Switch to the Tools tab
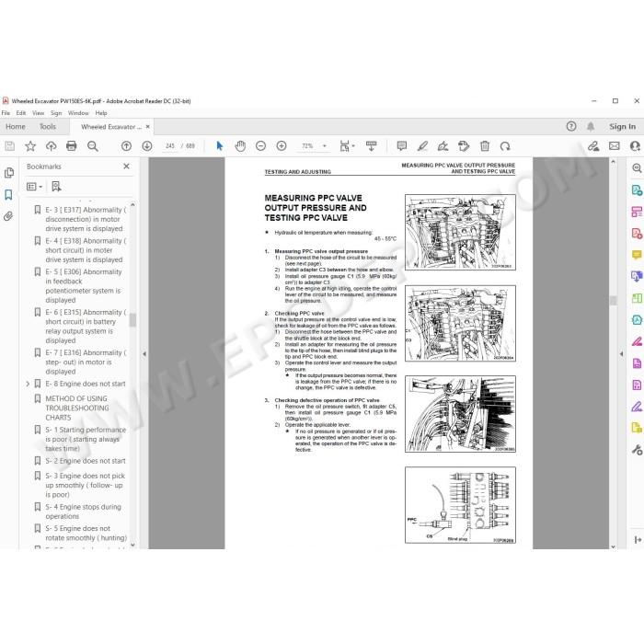The image size is (644, 644). (x=48, y=127)
